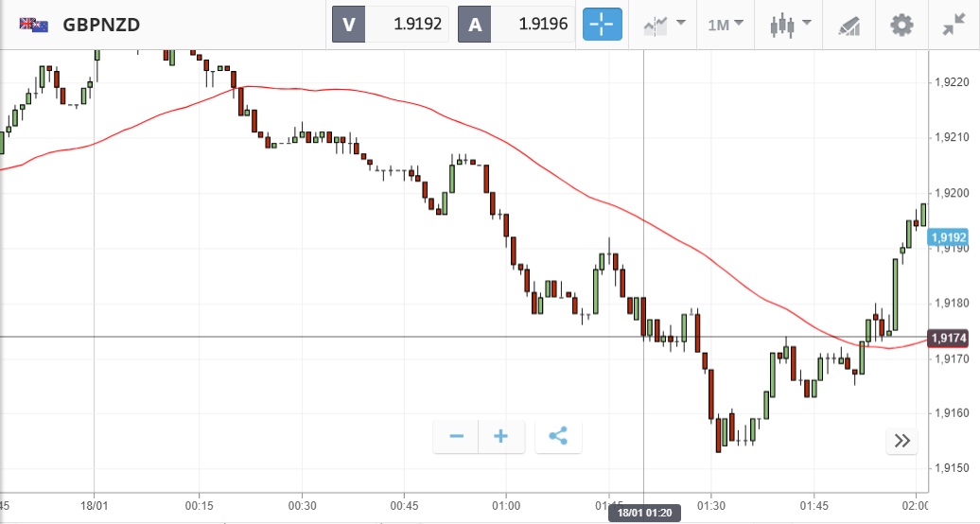The height and width of the screenshot is (524, 980).
Task: Open chart settings gear
Action: (902, 25)
